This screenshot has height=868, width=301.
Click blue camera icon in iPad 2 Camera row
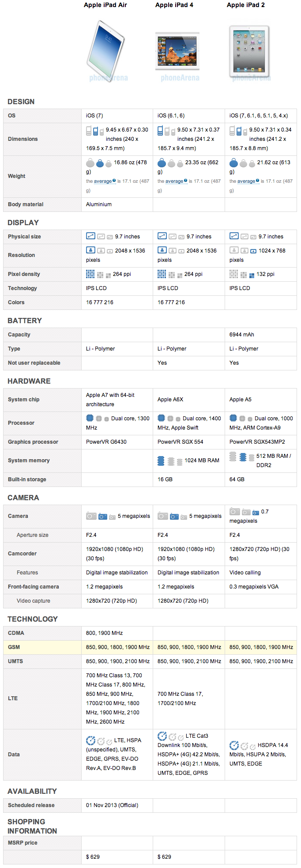(256, 512)
